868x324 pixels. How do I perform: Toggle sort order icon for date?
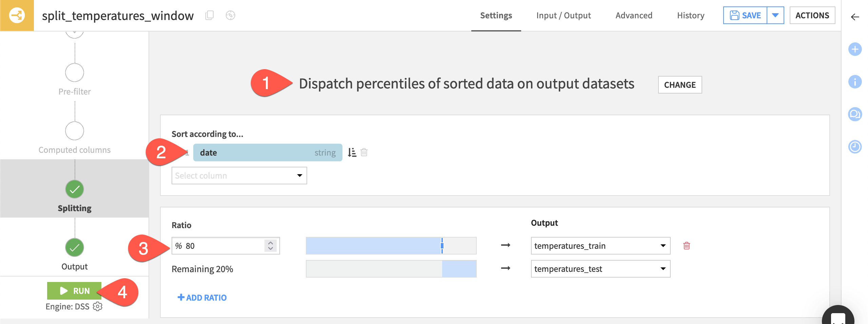(352, 153)
